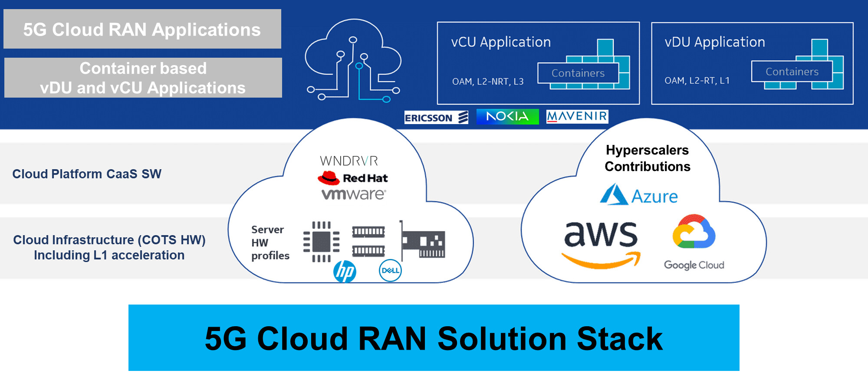Viewport: 868px width, 377px height.
Task: Click the Dell logo
Action: [390, 270]
